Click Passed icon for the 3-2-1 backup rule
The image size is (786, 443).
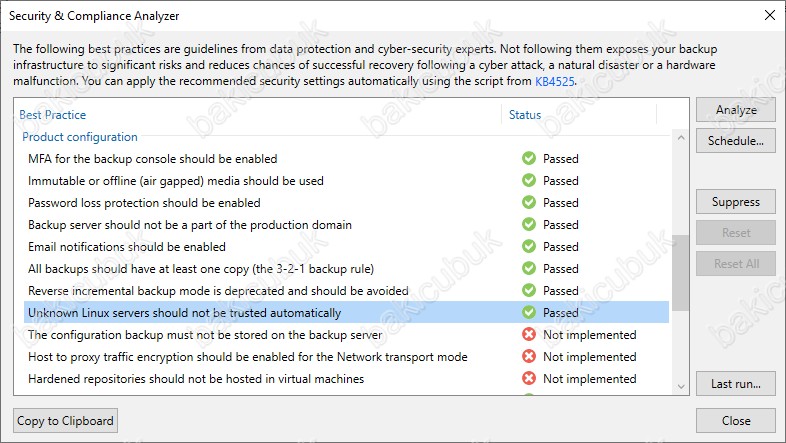pyautogui.click(x=529, y=269)
